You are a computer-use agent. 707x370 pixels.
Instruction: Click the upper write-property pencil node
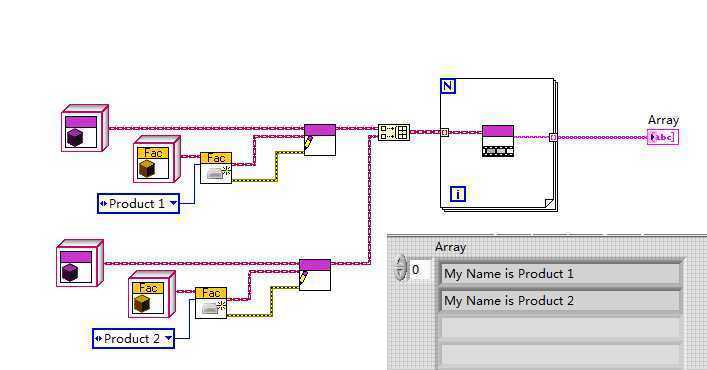pos(320,140)
